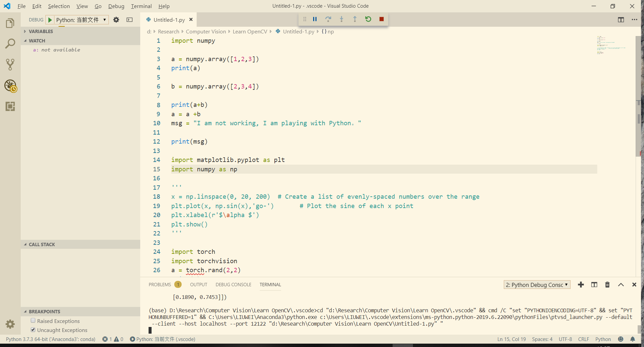Click the Python debug launch status item

[x=162, y=339]
